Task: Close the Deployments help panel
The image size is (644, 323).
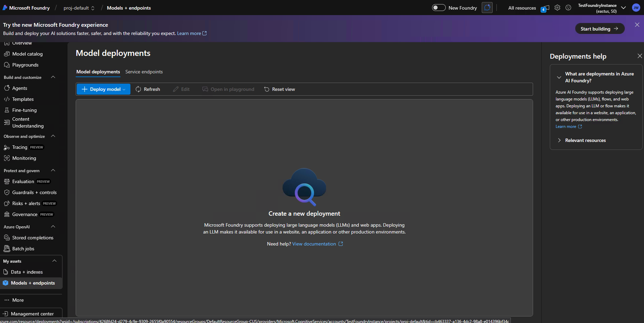Action: 640,56
